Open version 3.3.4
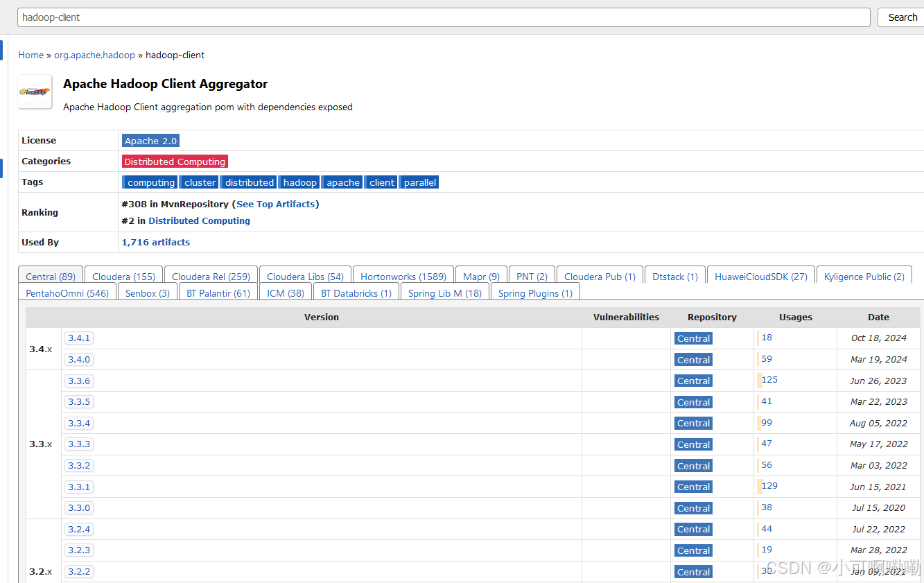This screenshot has height=583, width=924. 79,423
